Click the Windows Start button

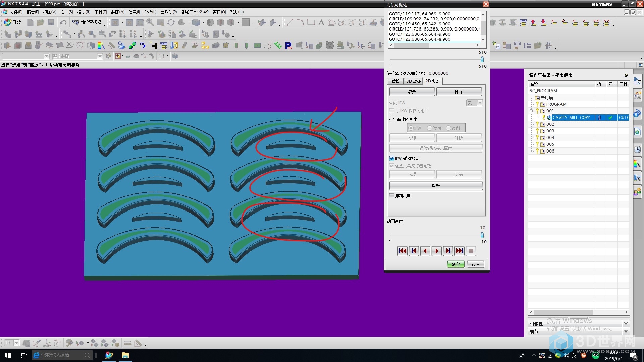8,355
